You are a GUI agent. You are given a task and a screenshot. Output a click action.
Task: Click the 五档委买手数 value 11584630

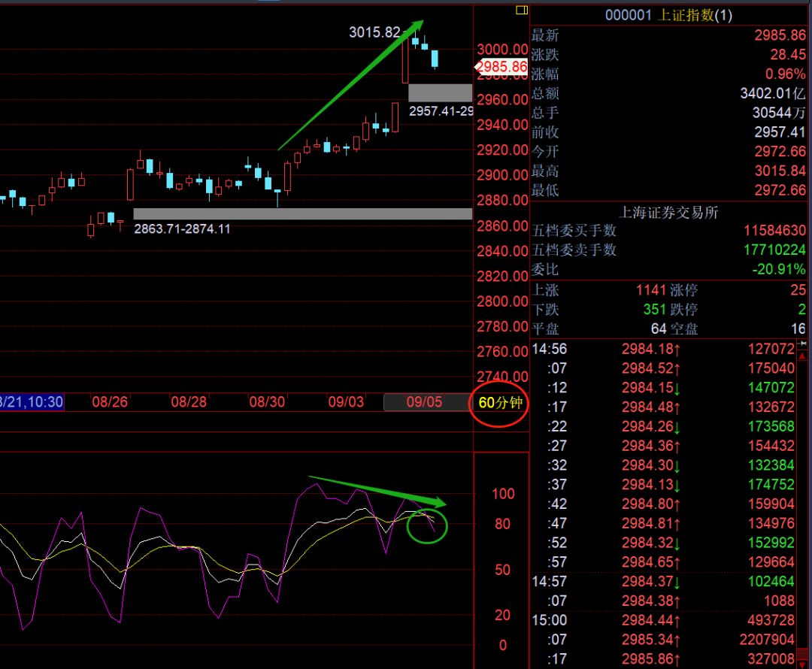point(774,231)
